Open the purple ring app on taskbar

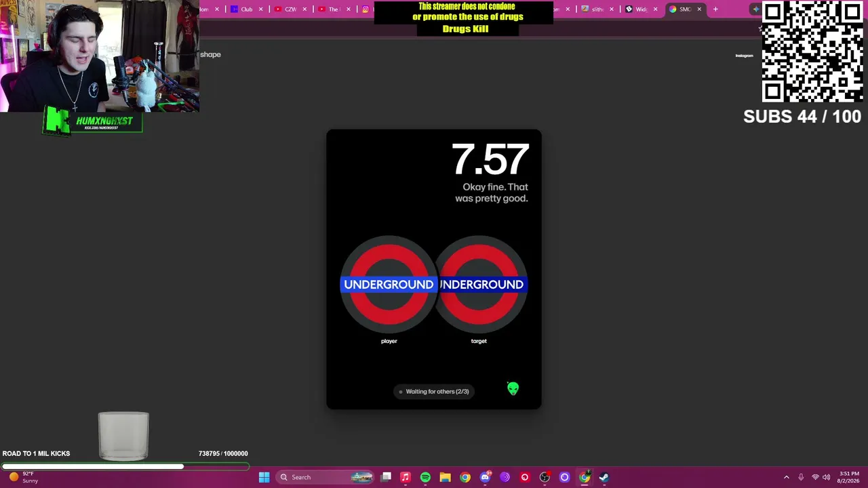564,477
